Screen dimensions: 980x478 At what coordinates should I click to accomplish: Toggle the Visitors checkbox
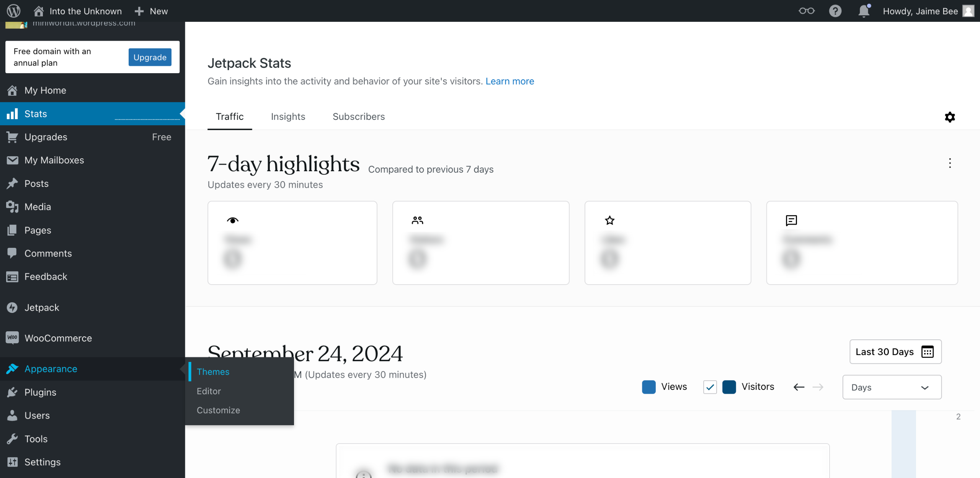point(710,387)
